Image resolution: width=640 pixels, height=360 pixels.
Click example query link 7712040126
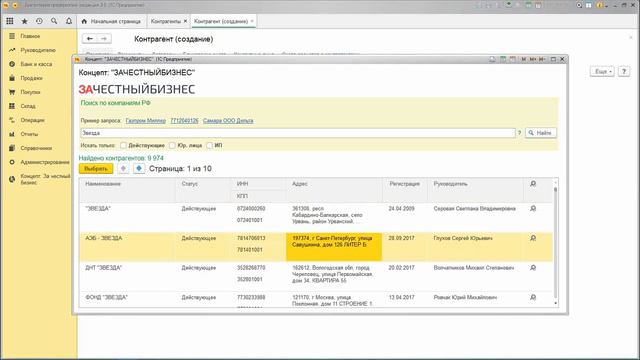click(x=184, y=121)
